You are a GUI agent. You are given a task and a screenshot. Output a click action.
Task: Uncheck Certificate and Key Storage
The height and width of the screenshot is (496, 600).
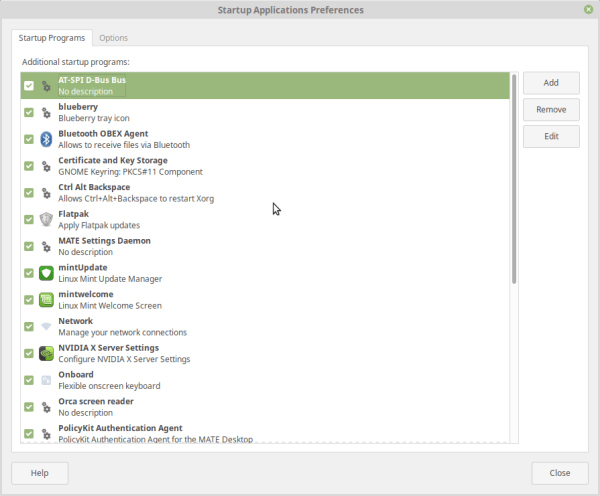29,166
